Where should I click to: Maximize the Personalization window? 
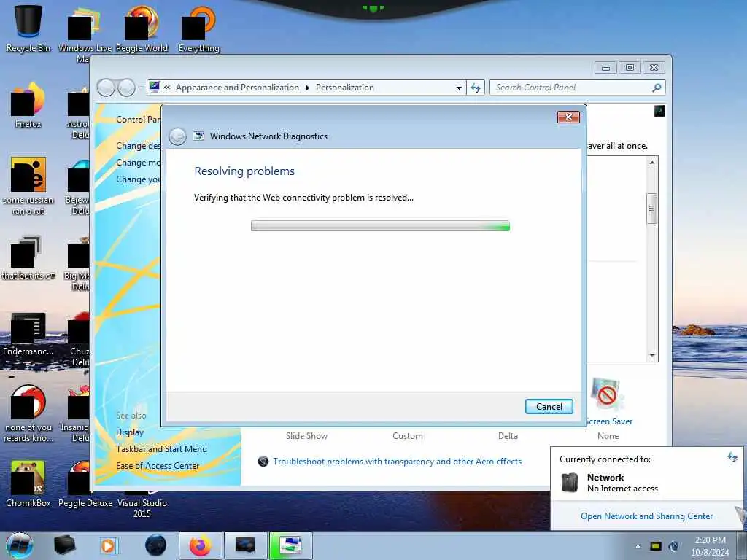(630, 68)
